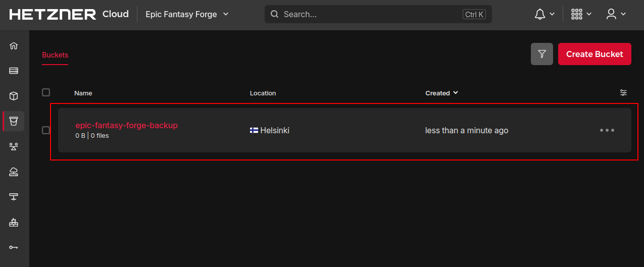Open the Servers icon in sidebar

point(14,71)
